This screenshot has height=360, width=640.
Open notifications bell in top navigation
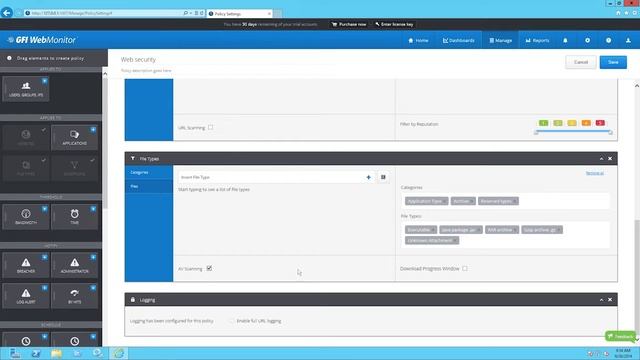pos(565,40)
